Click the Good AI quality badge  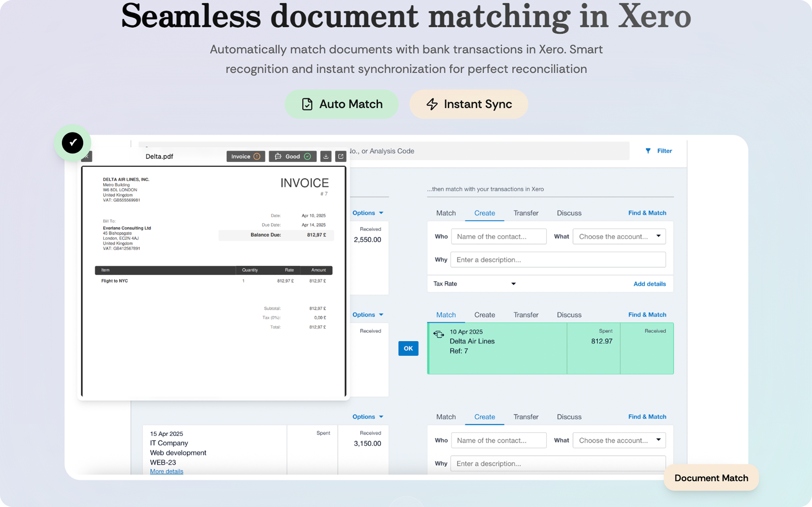pyautogui.click(x=292, y=156)
